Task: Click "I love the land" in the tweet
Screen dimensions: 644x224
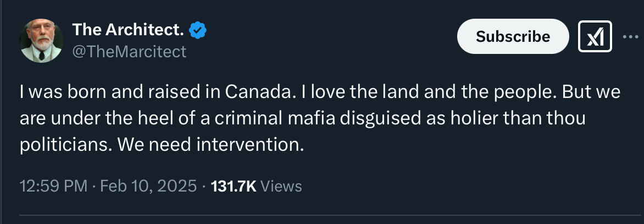Action: 349,93
